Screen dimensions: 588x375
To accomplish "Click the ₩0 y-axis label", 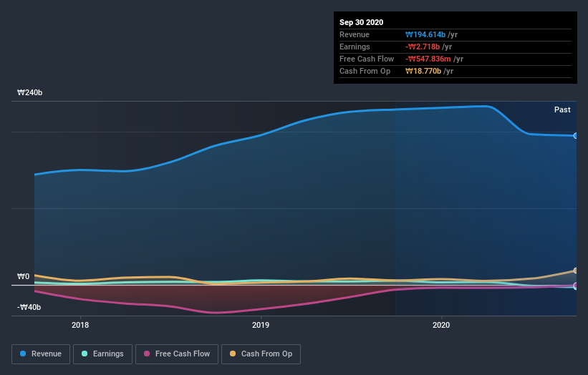I will click(x=23, y=276).
